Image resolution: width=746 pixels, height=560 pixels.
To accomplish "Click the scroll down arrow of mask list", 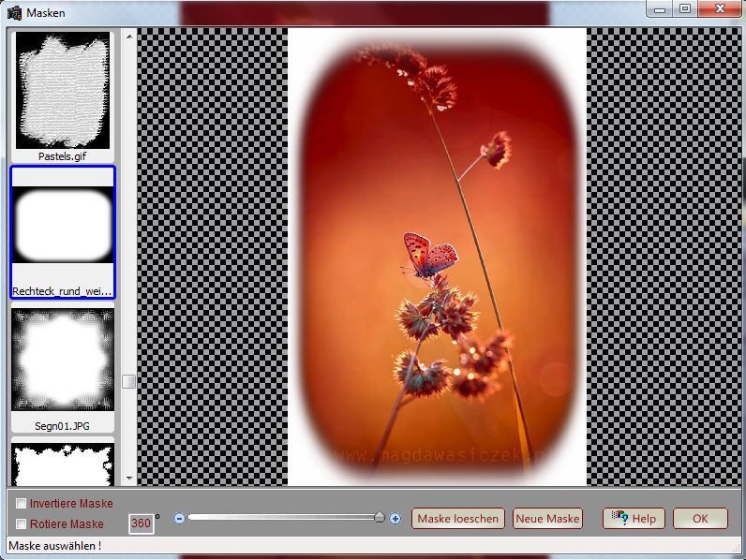I will click(129, 479).
